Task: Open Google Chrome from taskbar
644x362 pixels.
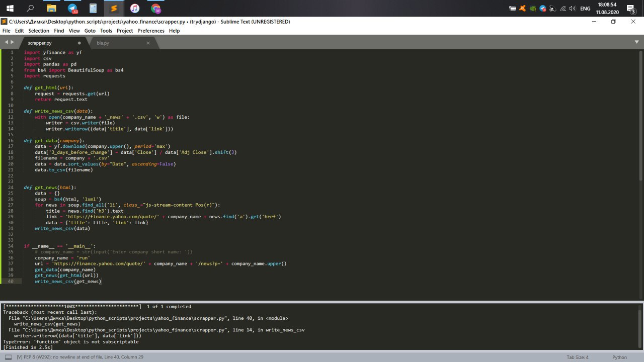Action: coord(155,8)
